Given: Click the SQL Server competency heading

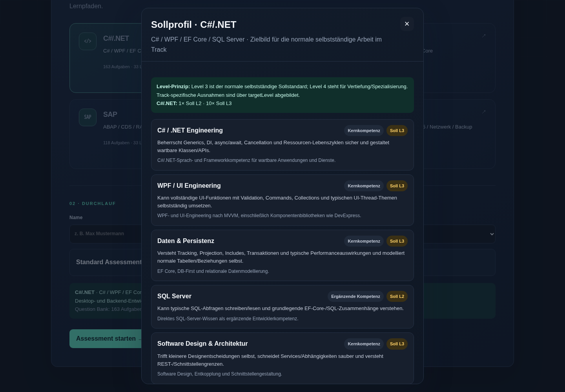Looking at the screenshot, I should pyautogui.click(x=174, y=296).
